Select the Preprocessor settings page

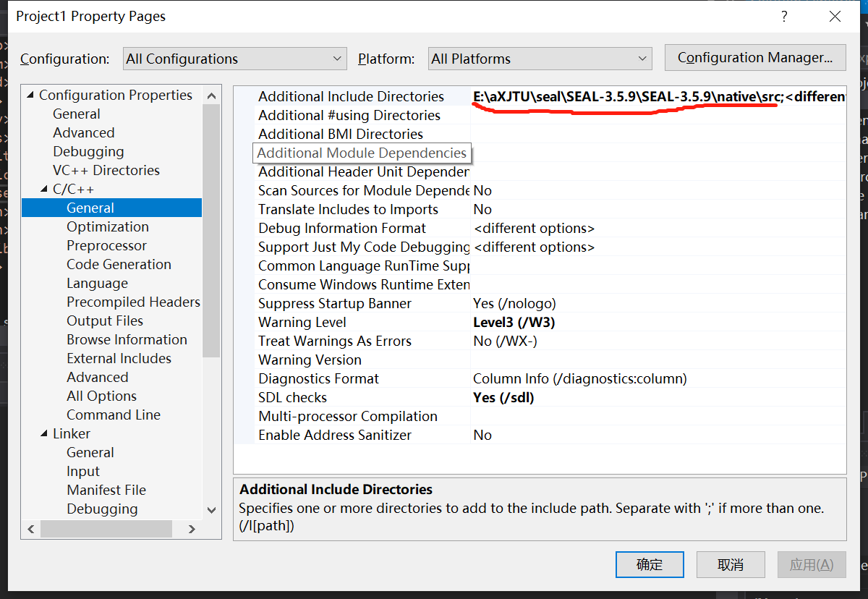(x=106, y=245)
